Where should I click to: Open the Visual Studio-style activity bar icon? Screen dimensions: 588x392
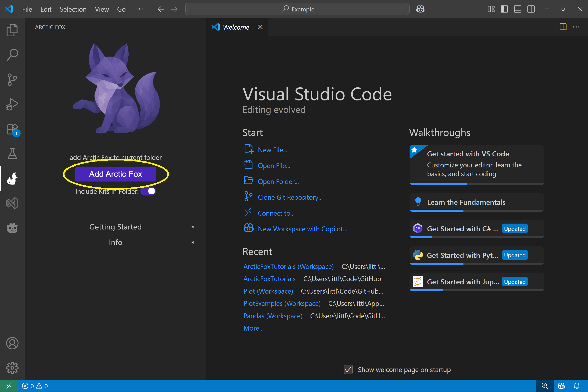(x=12, y=203)
